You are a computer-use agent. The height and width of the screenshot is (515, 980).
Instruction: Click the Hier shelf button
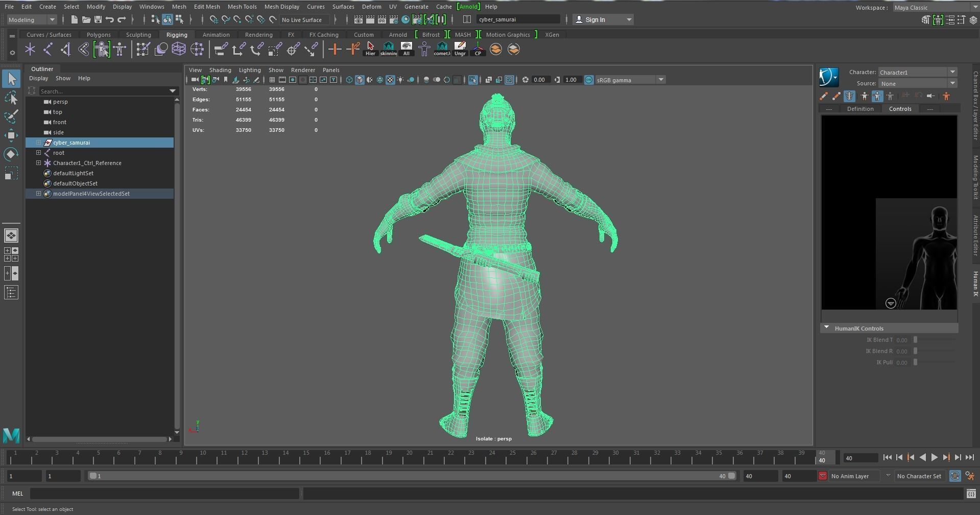(x=370, y=50)
